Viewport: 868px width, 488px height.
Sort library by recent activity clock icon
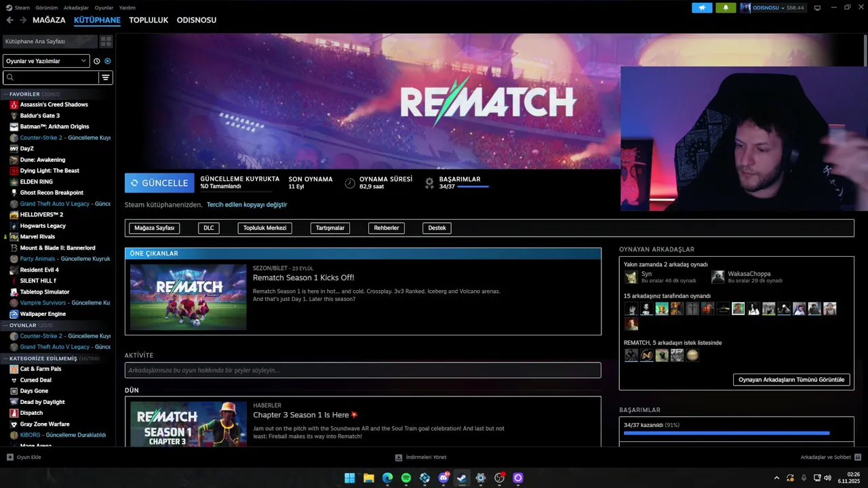pos(97,61)
